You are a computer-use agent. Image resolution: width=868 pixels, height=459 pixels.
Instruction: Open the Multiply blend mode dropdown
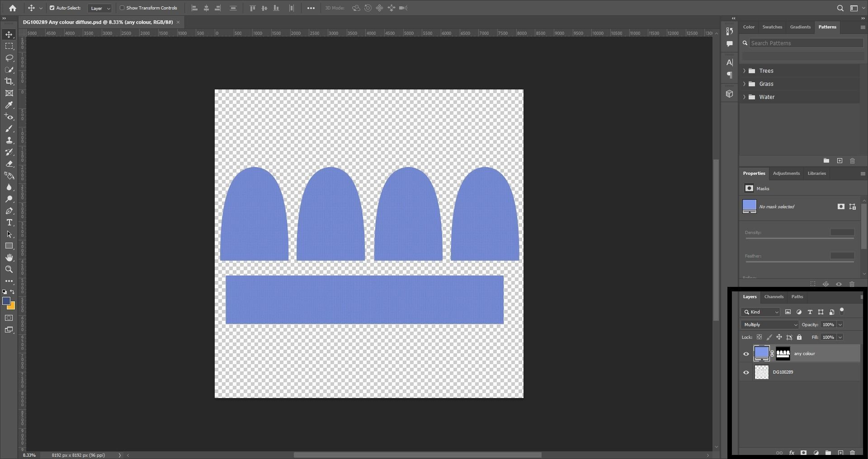tap(770, 325)
